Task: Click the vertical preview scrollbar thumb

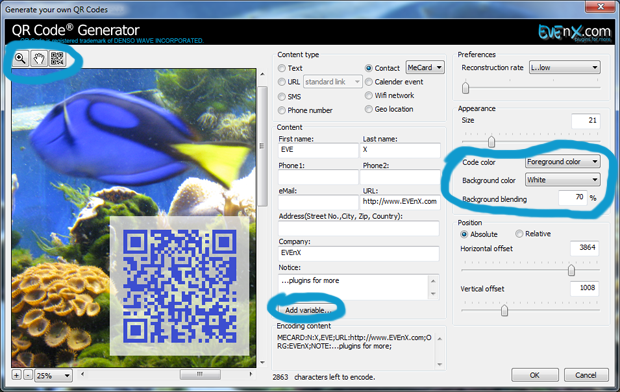Action: coord(262,146)
